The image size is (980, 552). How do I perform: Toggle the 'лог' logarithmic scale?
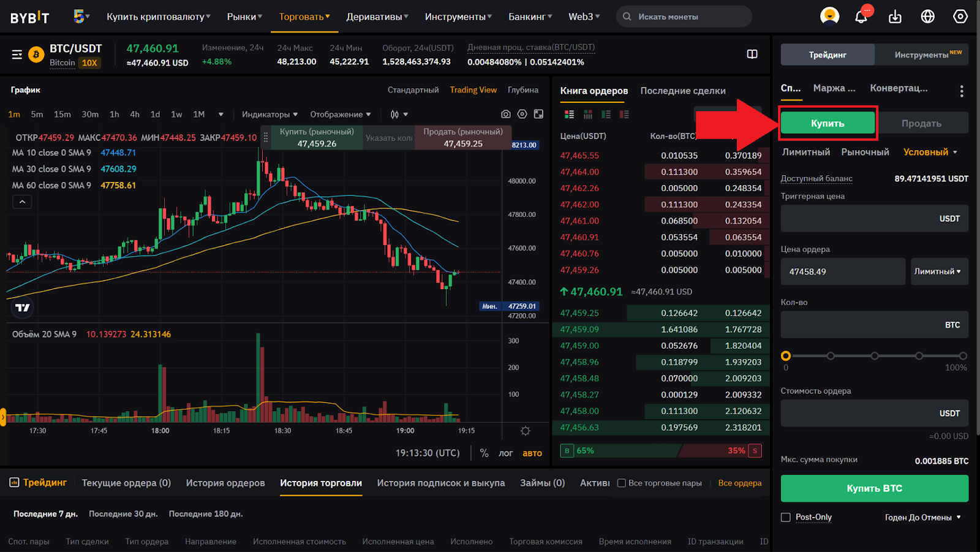click(x=506, y=453)
